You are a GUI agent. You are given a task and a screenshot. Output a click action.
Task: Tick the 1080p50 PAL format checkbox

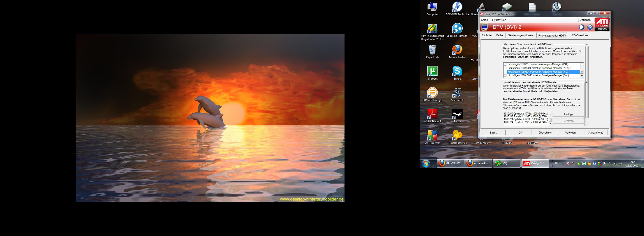point(505,75)
